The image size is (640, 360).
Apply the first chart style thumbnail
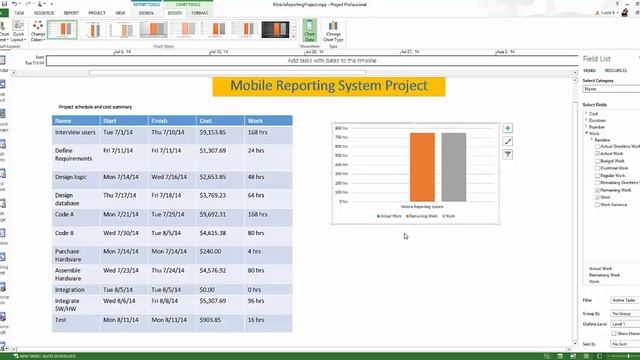(x=62, y=30)
